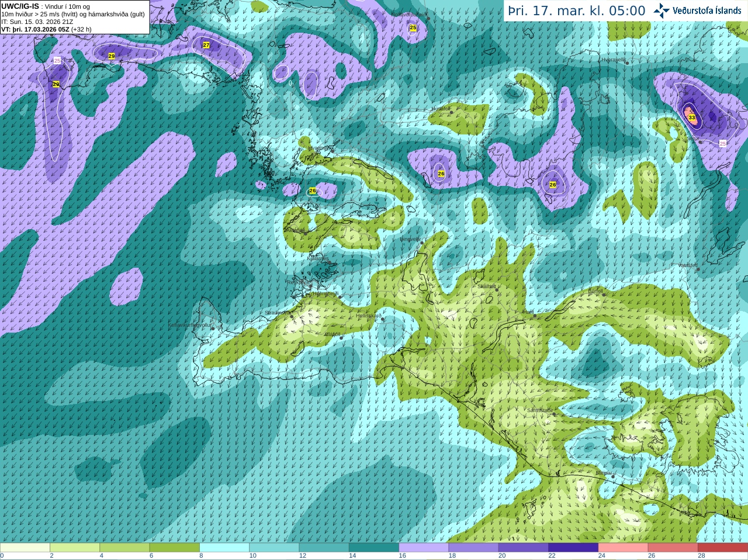Click the red above-28 m/s legend swatch

(x=723, y=548)
